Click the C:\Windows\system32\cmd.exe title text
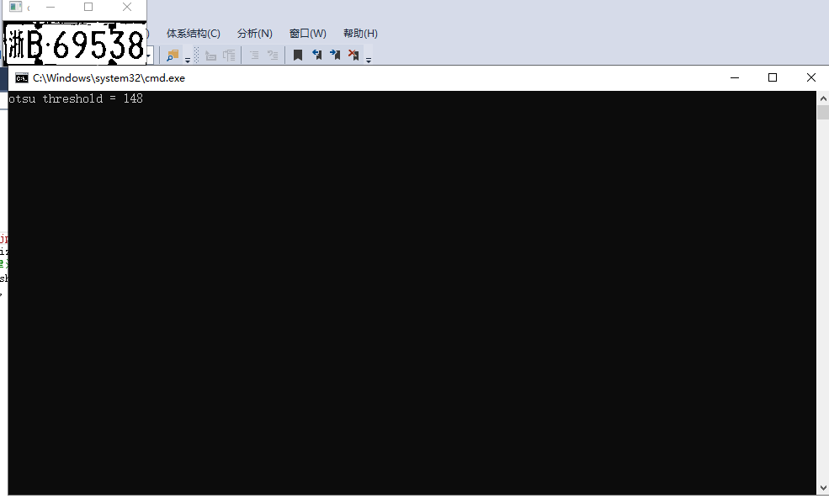This screenshot has width=829, height=504. point(109,78)
